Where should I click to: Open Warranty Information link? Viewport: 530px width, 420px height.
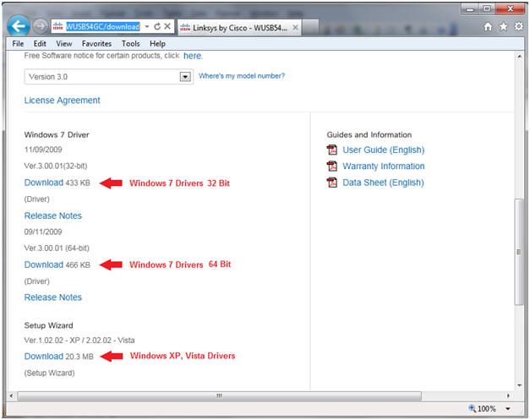coord(384,166)
